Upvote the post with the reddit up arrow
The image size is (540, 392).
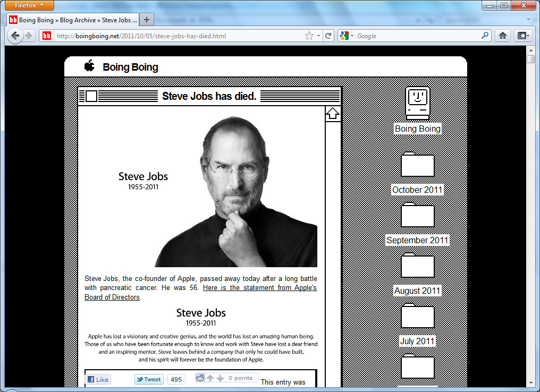210,378
